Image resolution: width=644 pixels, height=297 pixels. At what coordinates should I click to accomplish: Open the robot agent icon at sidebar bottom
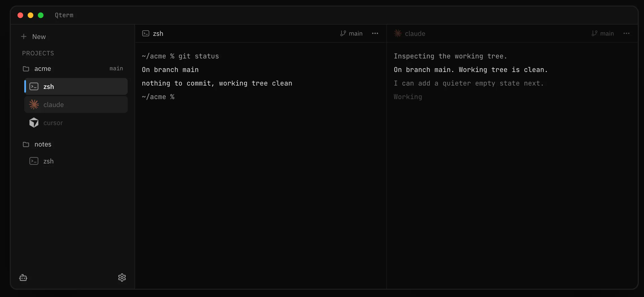[23, 278]
